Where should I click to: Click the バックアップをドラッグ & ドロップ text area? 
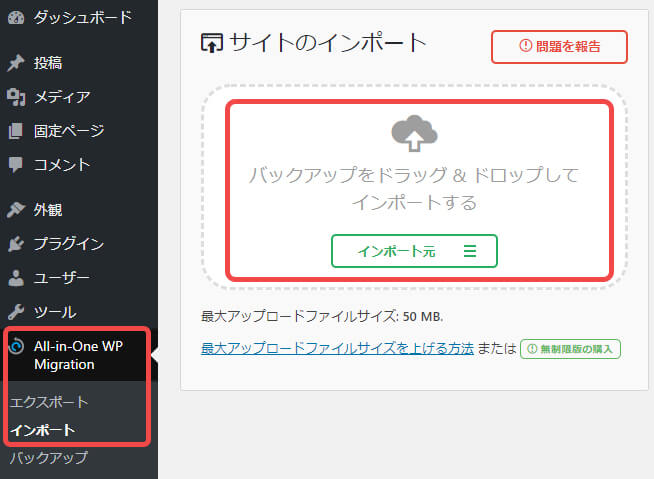click(x=414, y=188)
